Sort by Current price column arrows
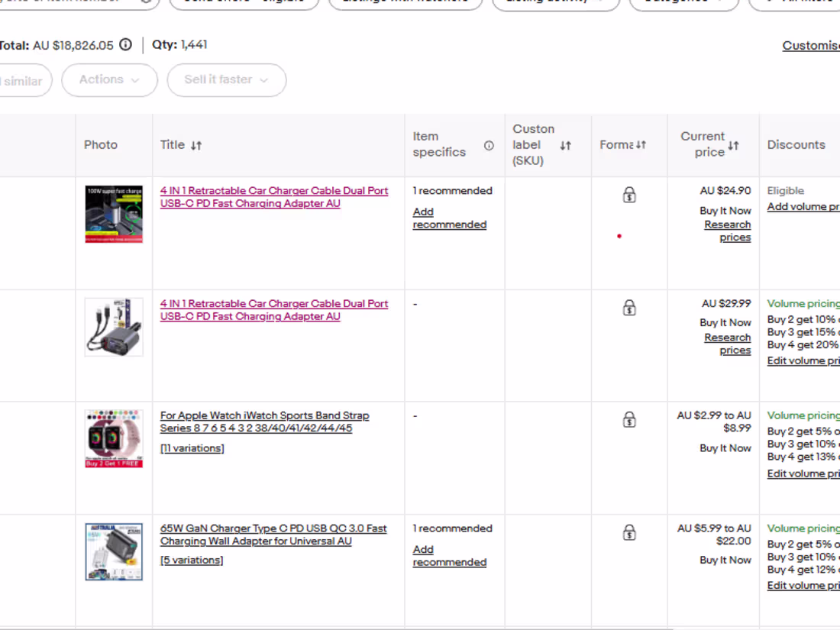Viewport: 840px width, 630px height. tap(734, 145)
